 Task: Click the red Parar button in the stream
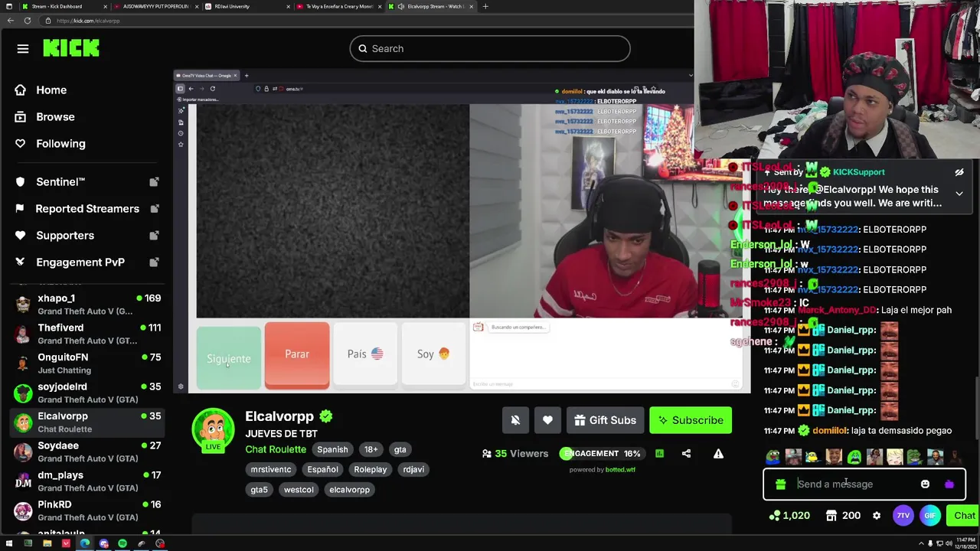point(297,354)
